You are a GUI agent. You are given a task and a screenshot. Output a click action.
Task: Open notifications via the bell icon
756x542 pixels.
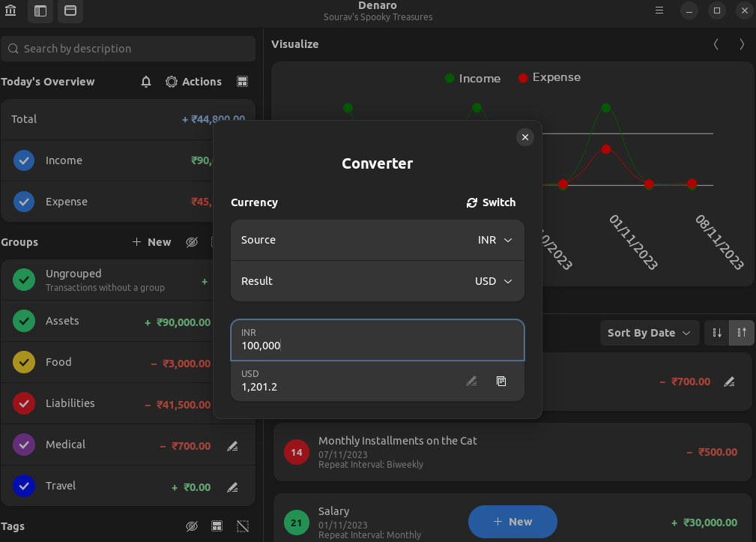pyautogui.click(x=145, y=82)
